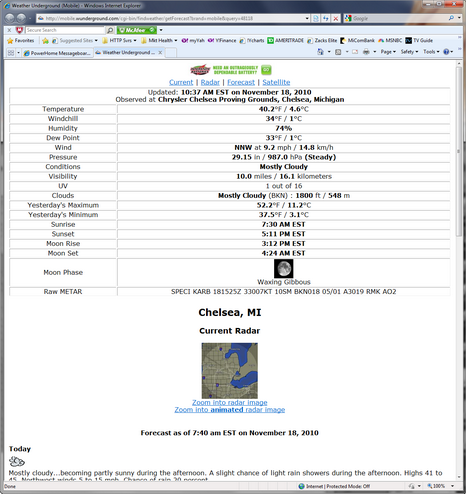Click the stop loading red X icon
The image size is (466, 494).
(x=336, y=19)
